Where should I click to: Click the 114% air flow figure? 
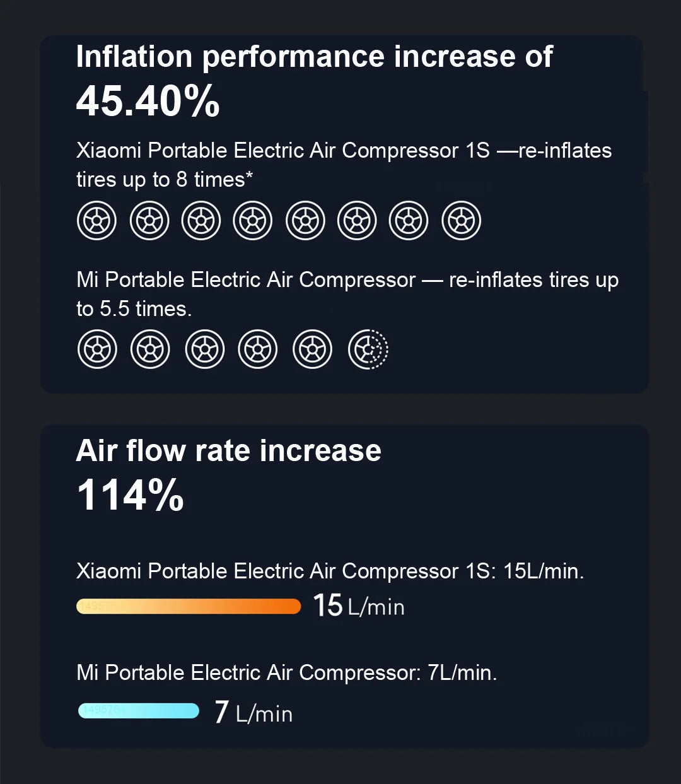[130, 495]
